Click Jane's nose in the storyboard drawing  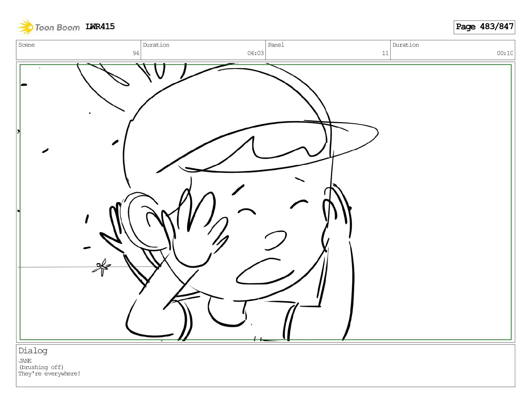[275, 240]
